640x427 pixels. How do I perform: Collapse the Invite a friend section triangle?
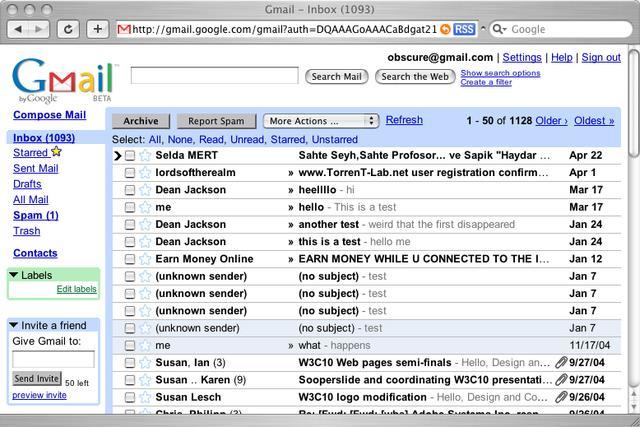pyautogui.click(x=13, y=325)
